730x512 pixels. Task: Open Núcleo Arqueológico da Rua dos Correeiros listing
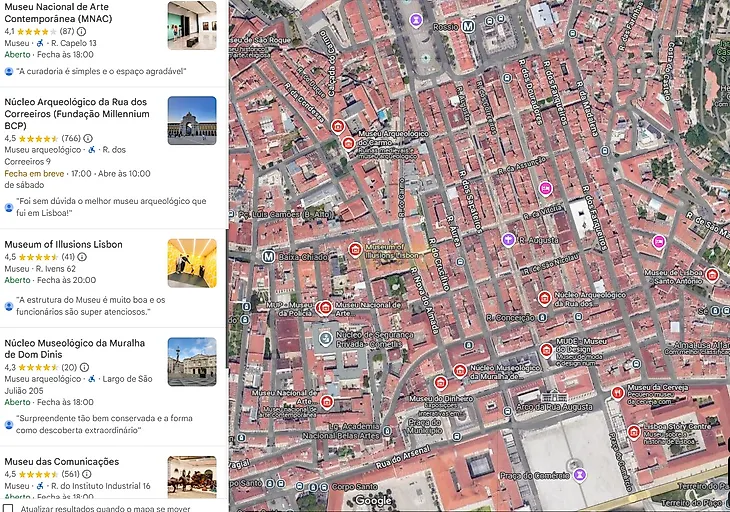coord(77,114)
